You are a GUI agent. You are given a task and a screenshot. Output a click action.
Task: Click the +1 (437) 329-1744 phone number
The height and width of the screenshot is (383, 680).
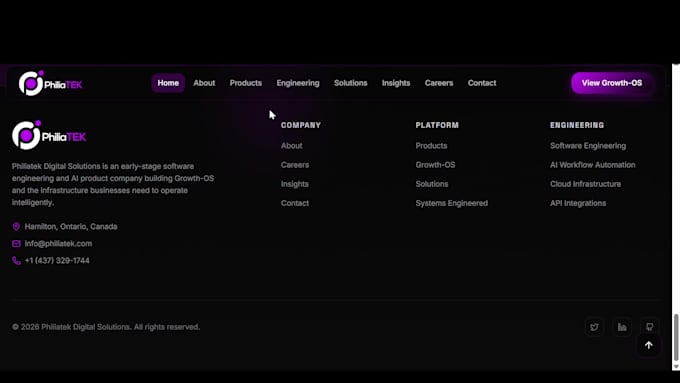(57, 261)
